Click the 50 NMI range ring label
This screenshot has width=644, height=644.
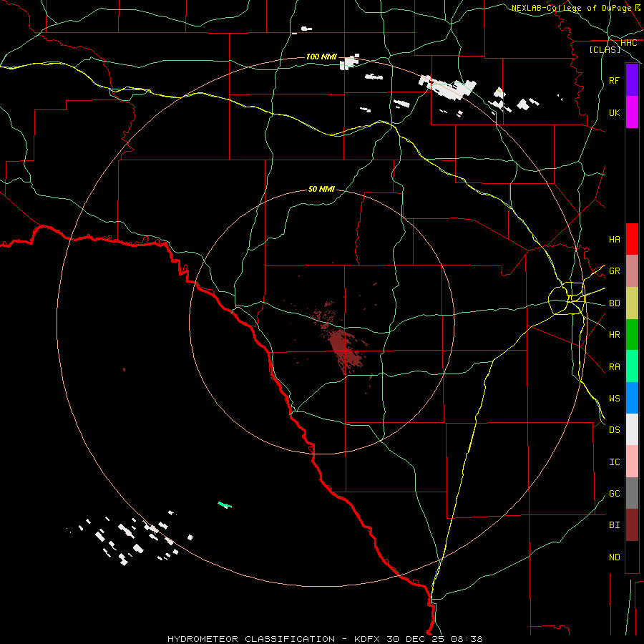321,189
